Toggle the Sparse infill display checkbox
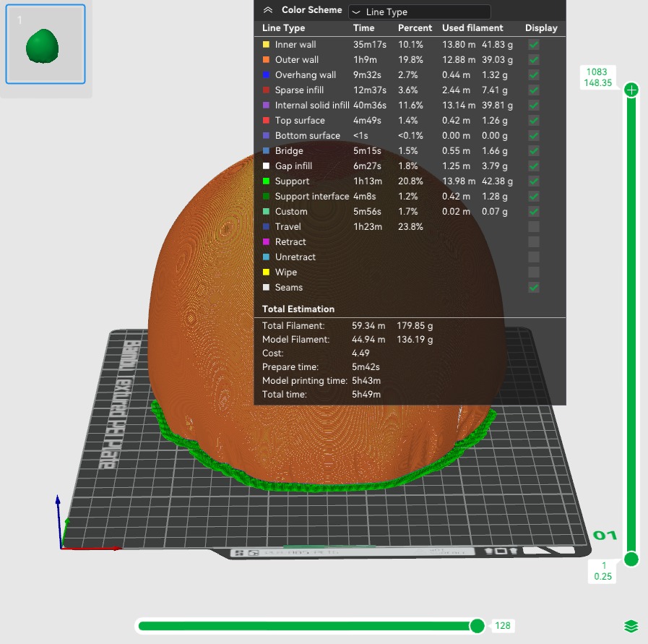 (x=534, y=90)
